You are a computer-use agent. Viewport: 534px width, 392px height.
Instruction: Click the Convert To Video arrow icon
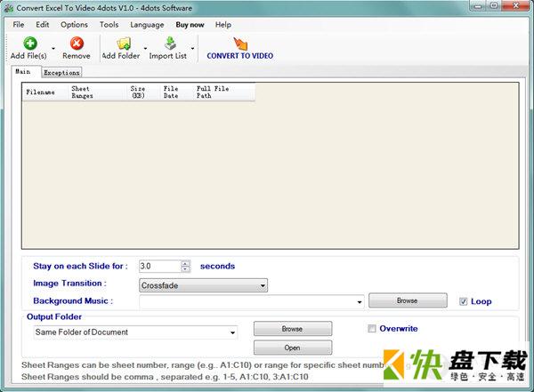click(240, 44)
